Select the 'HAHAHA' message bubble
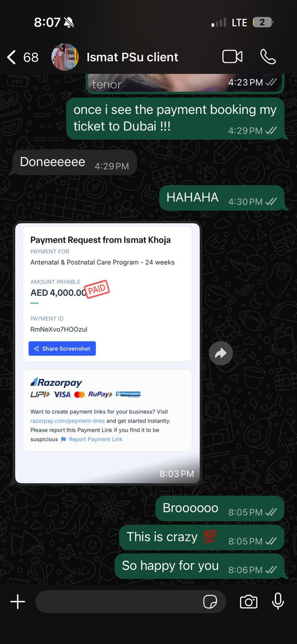The width and height of the screenshot is (297, 644). point(222,198)
